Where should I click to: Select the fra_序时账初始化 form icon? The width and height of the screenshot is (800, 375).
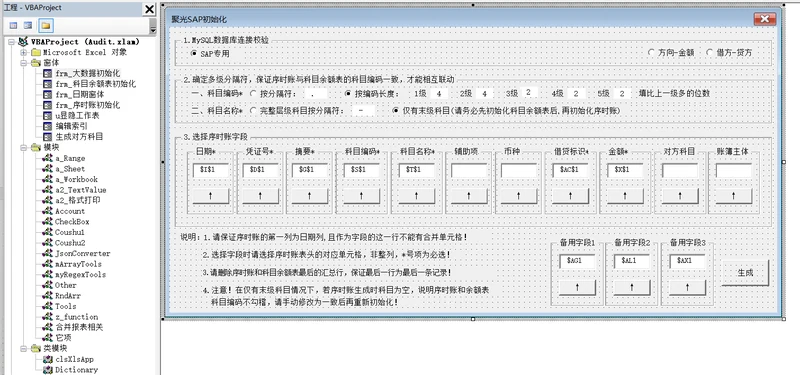(x=47, y=105)
